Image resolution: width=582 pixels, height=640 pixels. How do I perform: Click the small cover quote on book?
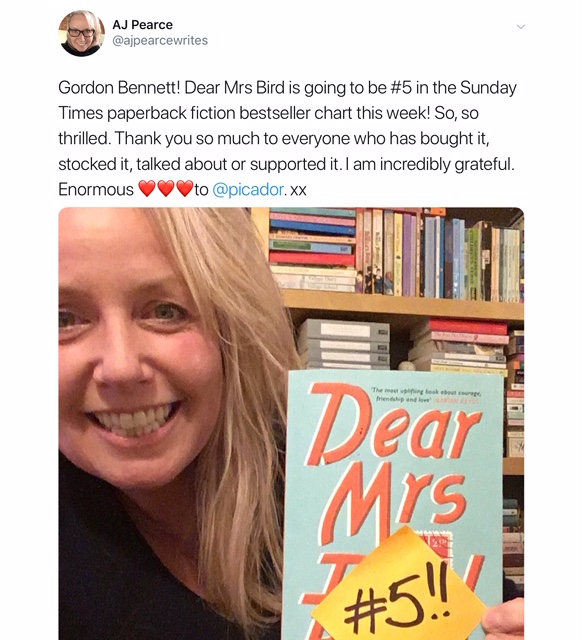pyautogui.click(x=427, y=396)
